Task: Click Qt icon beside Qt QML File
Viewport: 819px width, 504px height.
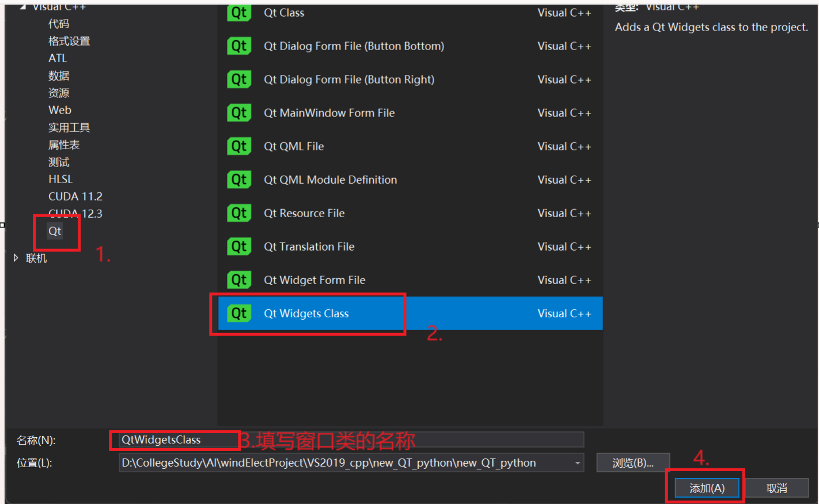Action: (x=239, y=146)
